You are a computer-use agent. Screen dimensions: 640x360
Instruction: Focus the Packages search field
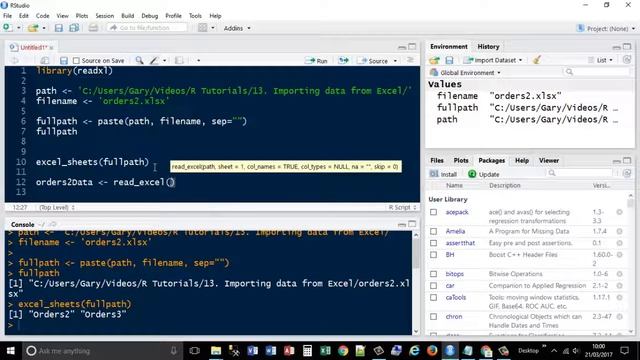[580, 173]
